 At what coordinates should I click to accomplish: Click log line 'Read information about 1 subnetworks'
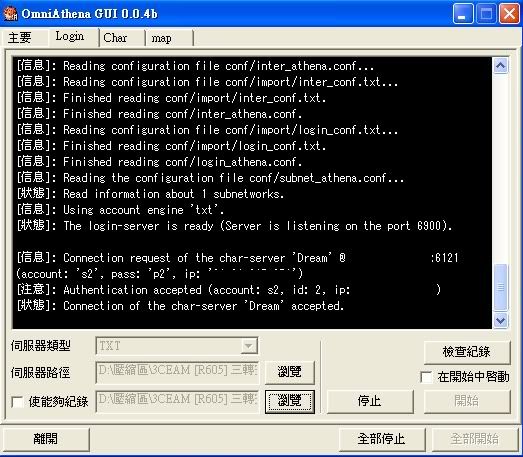point(150,194)
